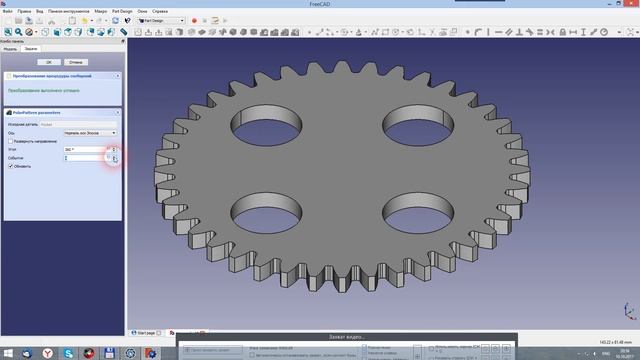Screen dimensions: 640x360
Task: Open the Ось axis dropdown
Action: [90, 133]
